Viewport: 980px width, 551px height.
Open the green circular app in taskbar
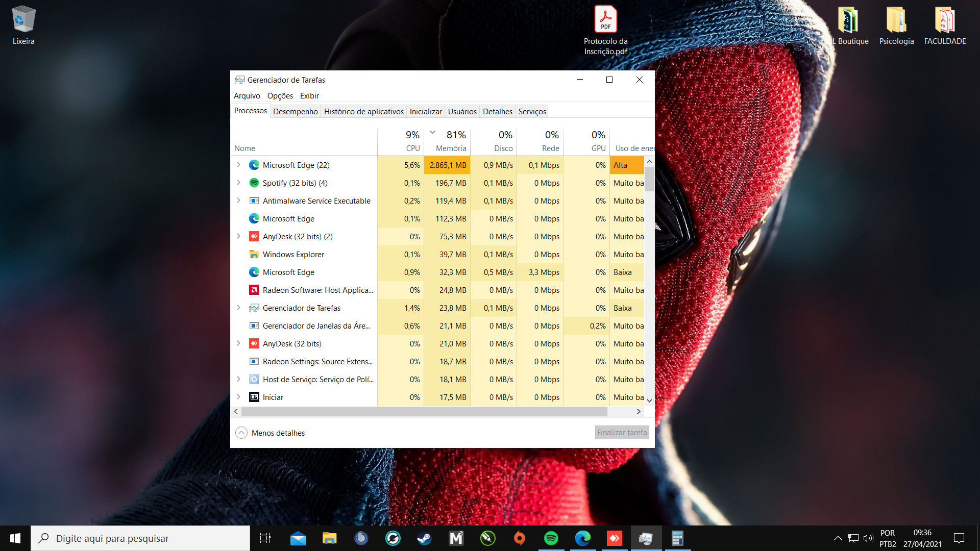coord(487,538)
